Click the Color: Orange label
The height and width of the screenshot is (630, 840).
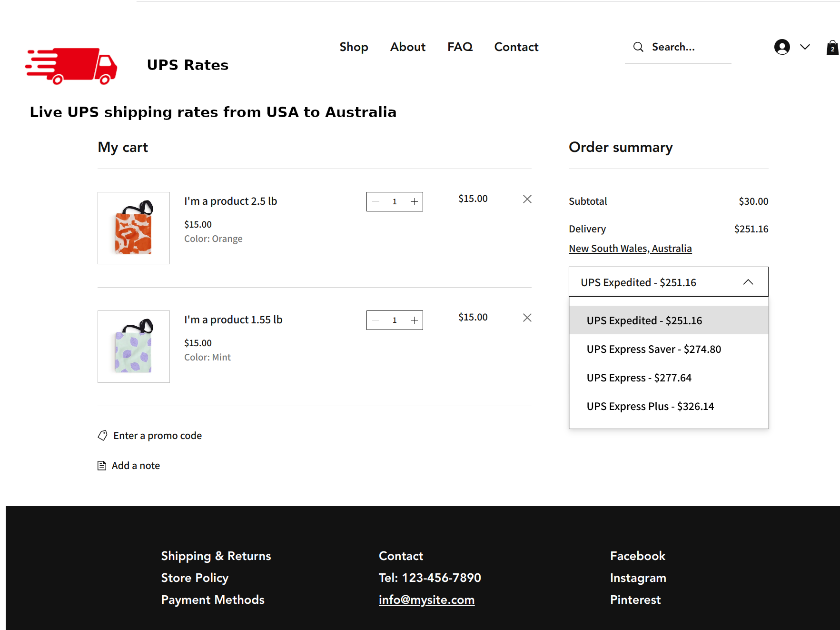213,239
